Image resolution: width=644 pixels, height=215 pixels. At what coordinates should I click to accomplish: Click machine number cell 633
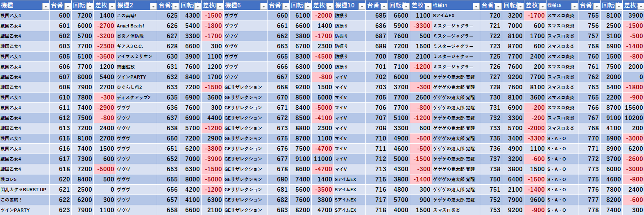pos(168,87)
